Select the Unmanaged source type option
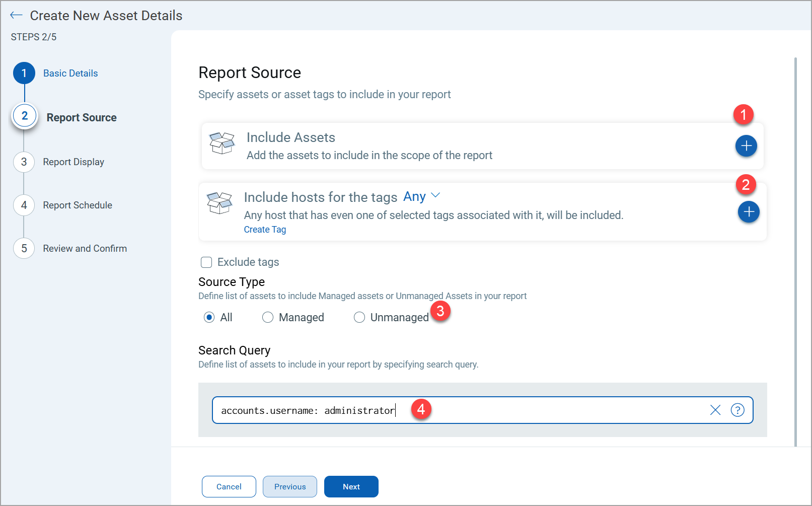Screen dimensions: 812x506 [391, 317]
